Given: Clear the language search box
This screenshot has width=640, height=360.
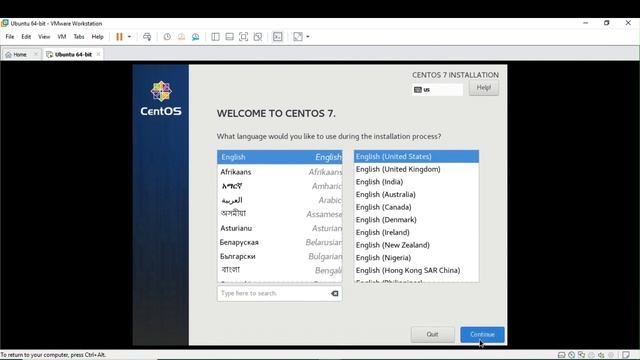Looking at the screenshot, I should click(334, 293).
